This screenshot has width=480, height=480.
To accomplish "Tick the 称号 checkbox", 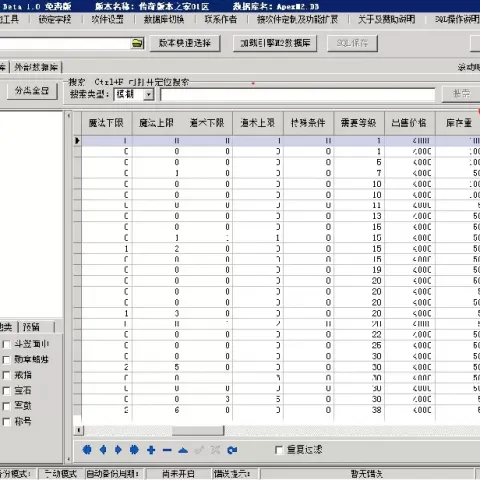I will click(x=6, y=422).
